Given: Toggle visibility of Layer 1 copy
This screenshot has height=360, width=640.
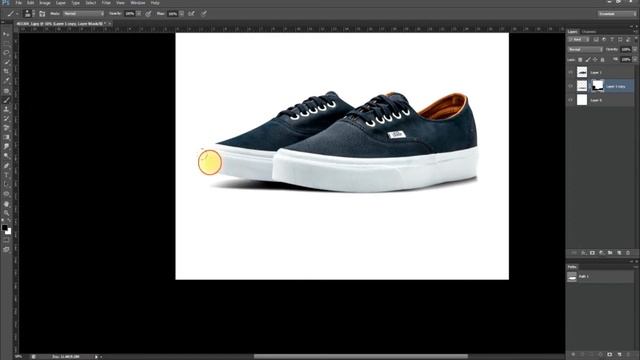Looking at the screenshot, I should (571, 86).
